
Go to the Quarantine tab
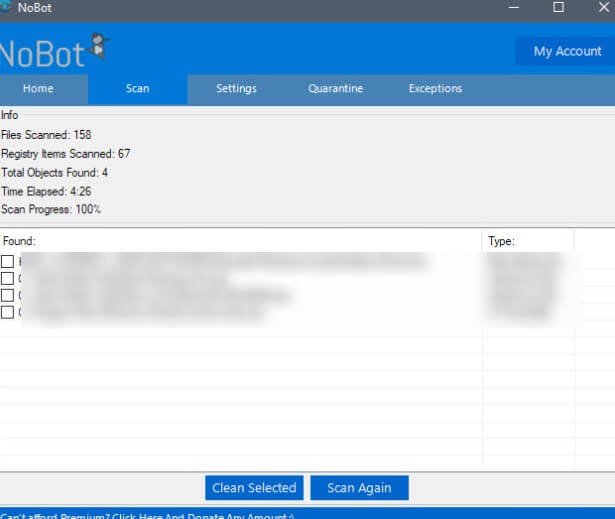click(x=335, y=89)
